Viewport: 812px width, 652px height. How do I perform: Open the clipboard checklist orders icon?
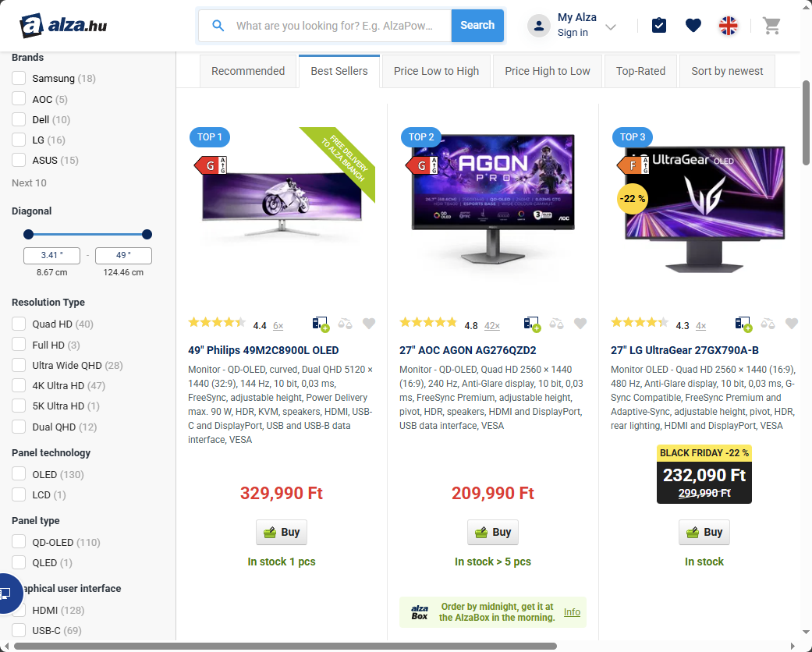658,25
